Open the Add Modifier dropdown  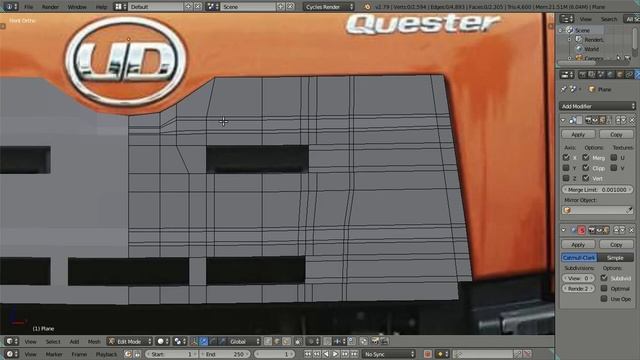[x=597, y=106]
